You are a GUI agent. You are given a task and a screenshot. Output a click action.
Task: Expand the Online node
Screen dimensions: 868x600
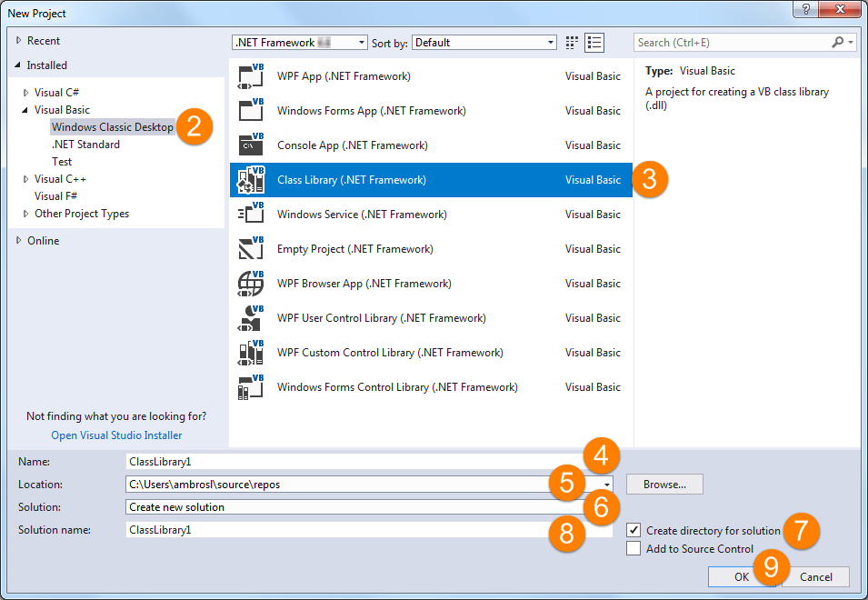point(19,240)
